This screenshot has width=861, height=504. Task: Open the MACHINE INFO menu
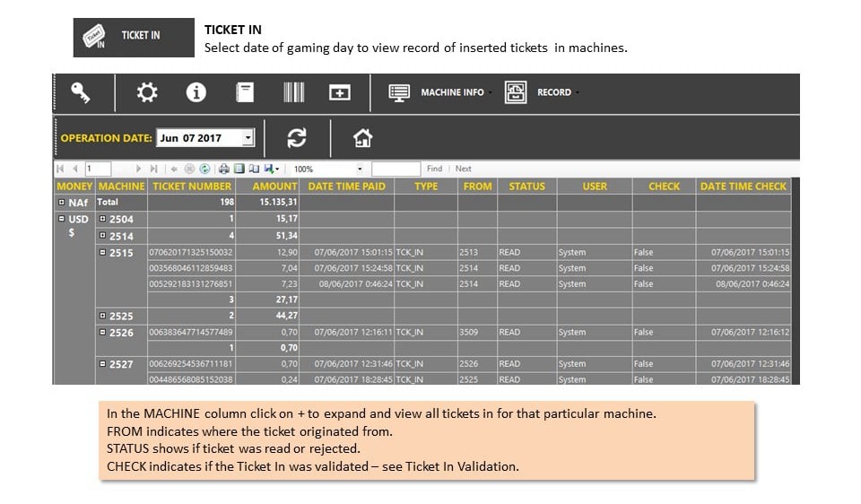click(439, 92)
